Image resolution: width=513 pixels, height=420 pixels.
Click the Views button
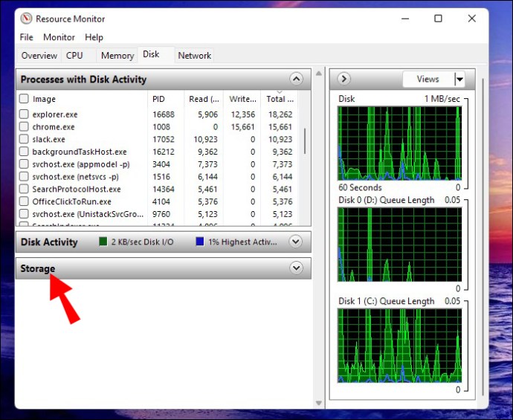(428, 79)
